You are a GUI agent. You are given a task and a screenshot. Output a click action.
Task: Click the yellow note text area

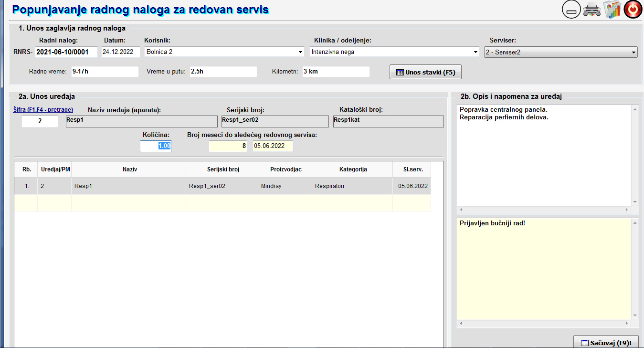coord(544,269)
